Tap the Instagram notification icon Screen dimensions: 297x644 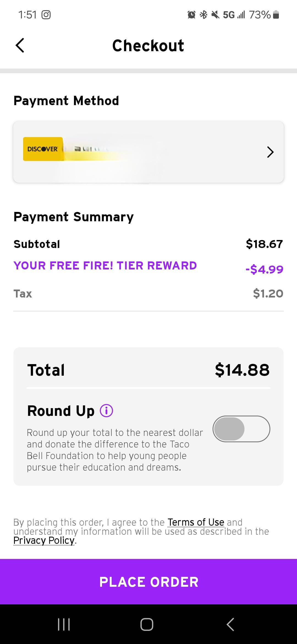46,15
